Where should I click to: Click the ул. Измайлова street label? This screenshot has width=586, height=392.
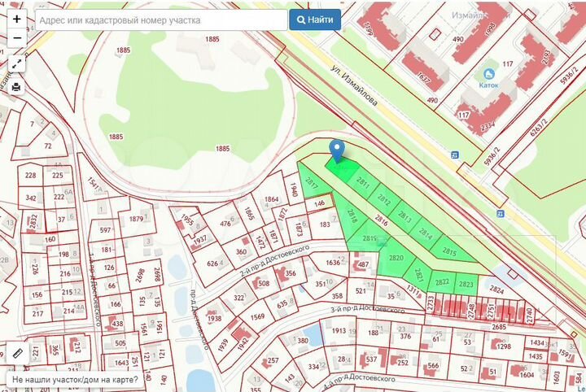pos(352,85)
